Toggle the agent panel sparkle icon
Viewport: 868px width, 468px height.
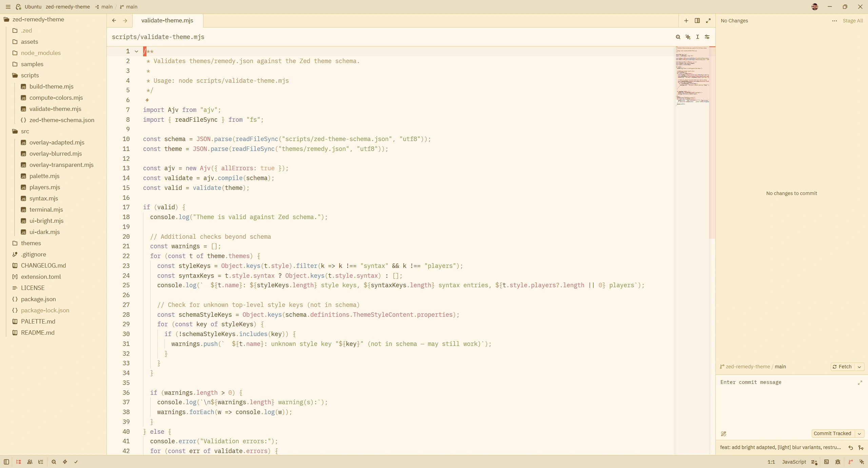(862, 462)
